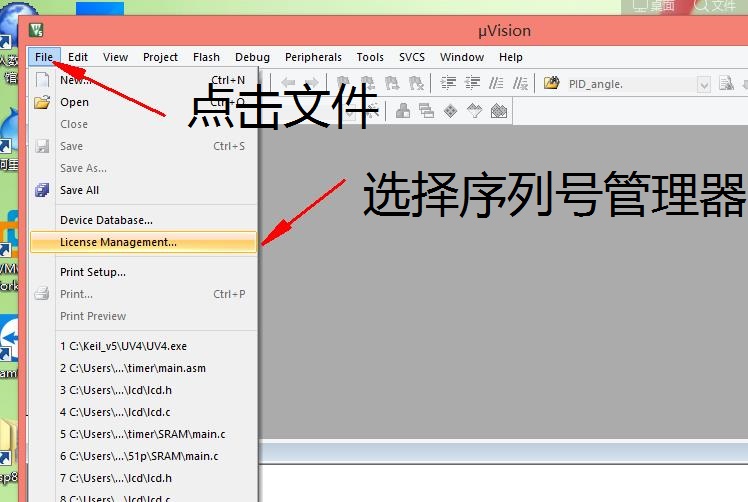Click the New file icon in menu
This screenshot has height=502, width=748.
click(x=42, y=80)
